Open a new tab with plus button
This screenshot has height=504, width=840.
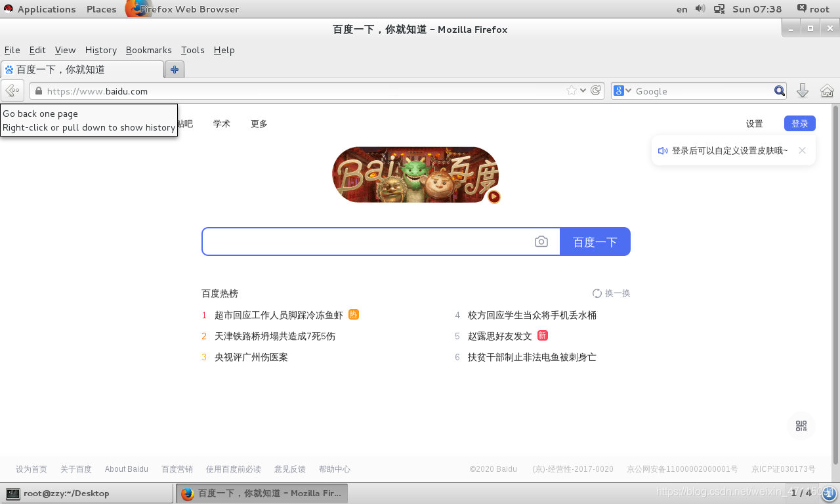pyautogui.click(x=175, y=69)
